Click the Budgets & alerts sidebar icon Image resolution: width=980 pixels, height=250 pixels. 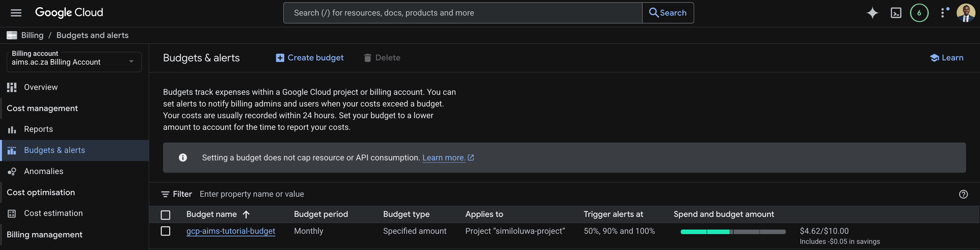point(12,151)
